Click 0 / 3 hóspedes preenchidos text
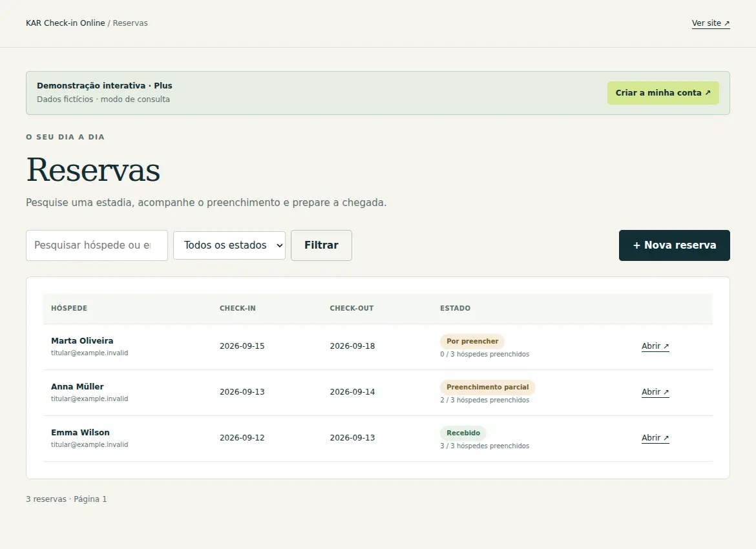Viewport: 756px width, 549px height. click(485, 355)
